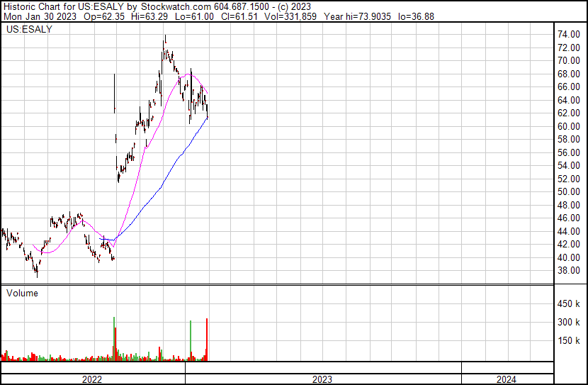The width and height of the screenshot is (588, 385).
Task: Click the 38.00 price axis label
Action: tap(570, 271)
